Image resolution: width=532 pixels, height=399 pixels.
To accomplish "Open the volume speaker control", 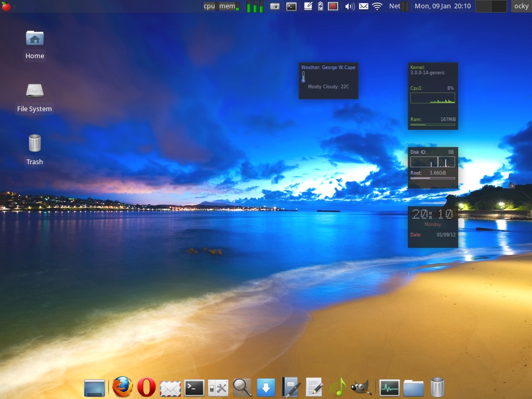I will click(350, 6).
